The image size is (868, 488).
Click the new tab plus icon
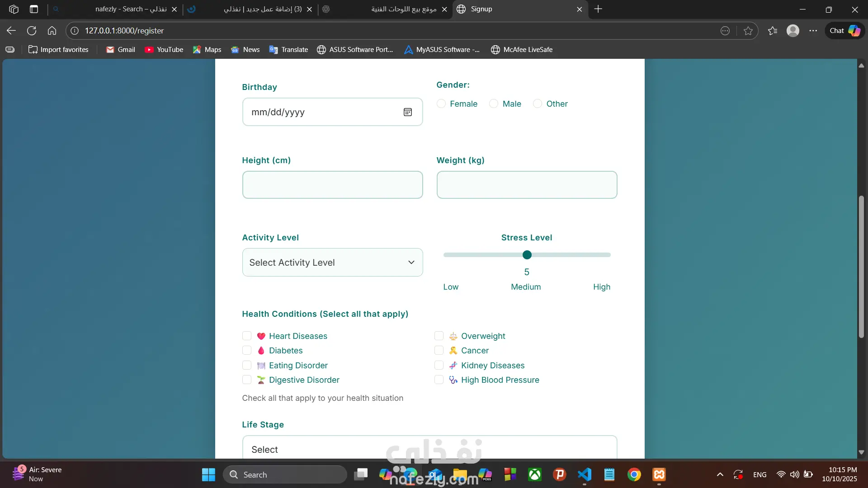pyautogui.click(x=598, y=9)
